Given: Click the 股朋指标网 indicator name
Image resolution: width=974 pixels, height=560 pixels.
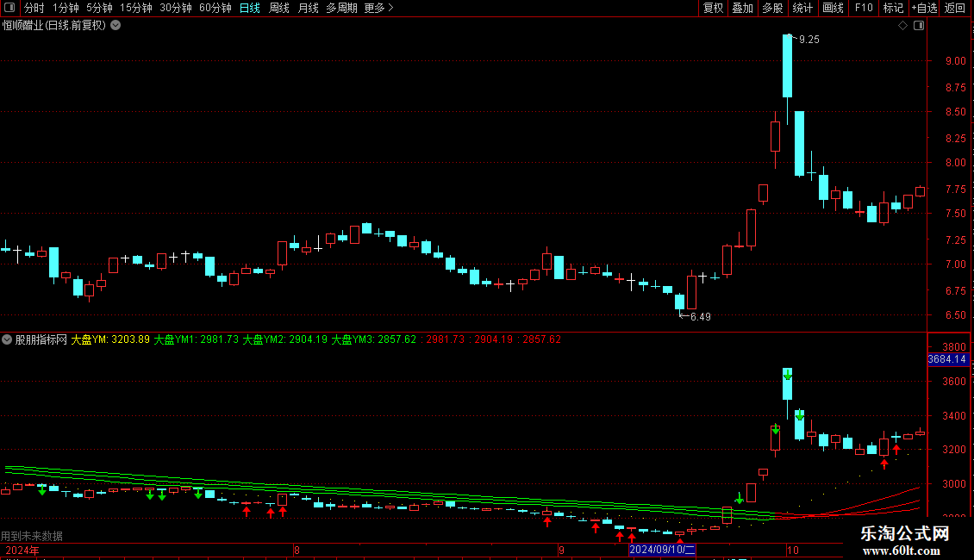Looking at the screenshot, I should click(41, 339).
